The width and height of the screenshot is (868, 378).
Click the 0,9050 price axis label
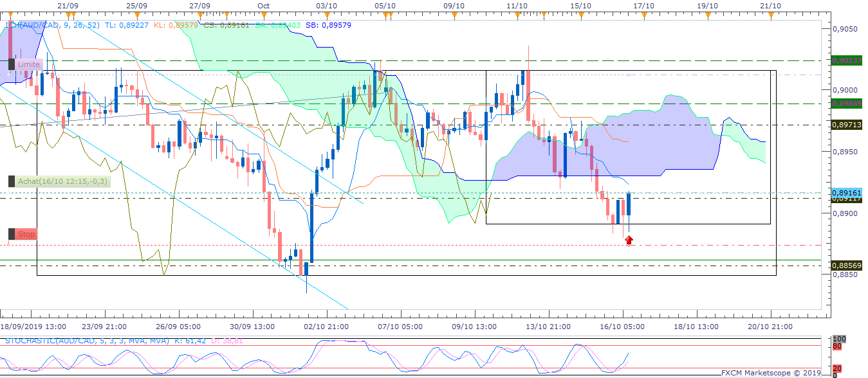(844, 29)
